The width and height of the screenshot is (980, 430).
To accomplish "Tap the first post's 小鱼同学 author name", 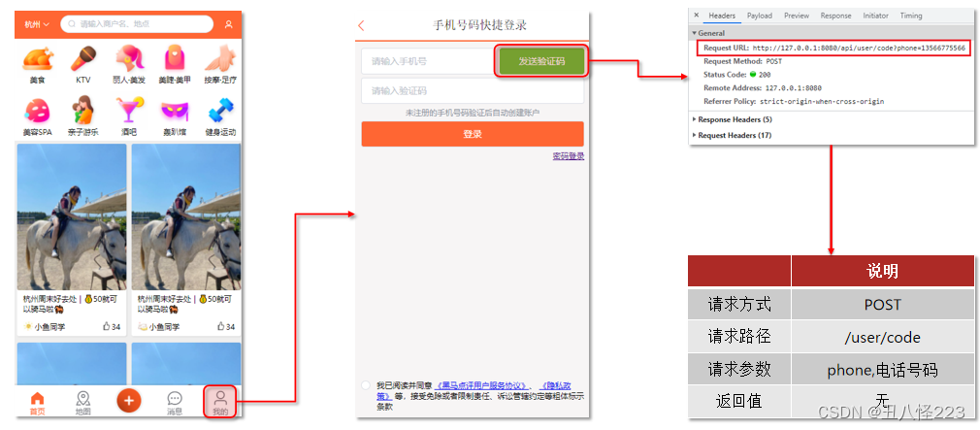I will [x=50, y=327].
